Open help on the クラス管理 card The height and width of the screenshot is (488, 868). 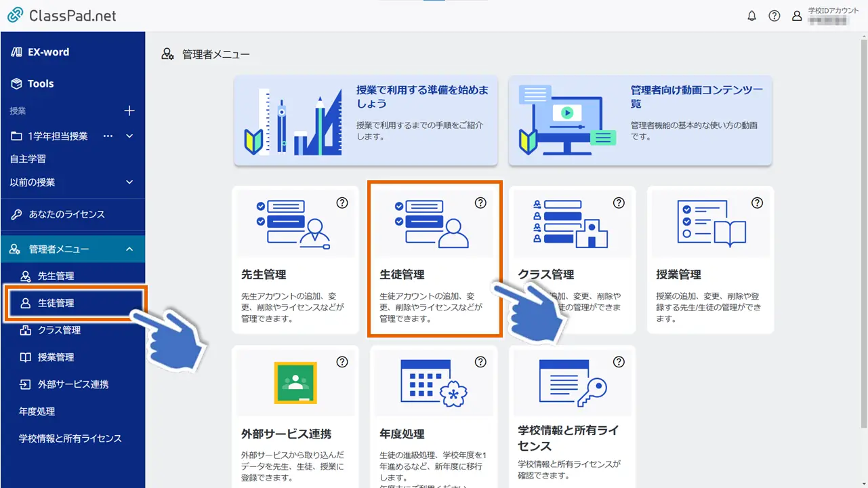[x=619, y=202]
